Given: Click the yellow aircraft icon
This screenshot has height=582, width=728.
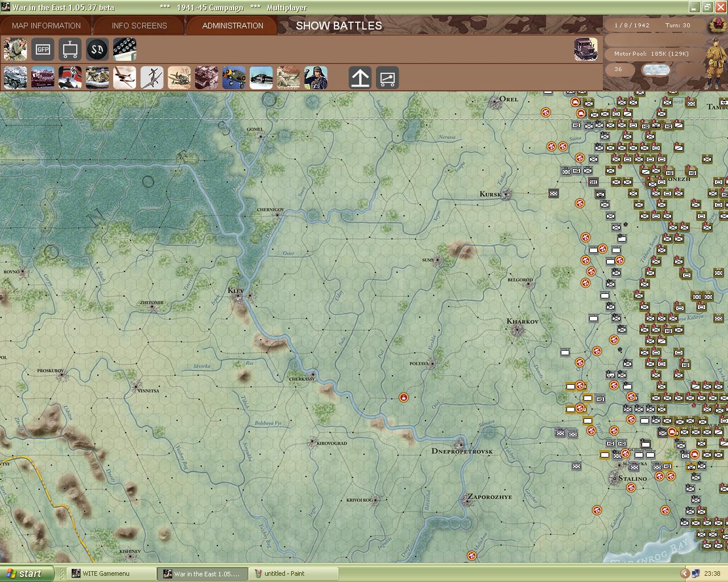Looking at the screenshot, I should pos(234,78).
